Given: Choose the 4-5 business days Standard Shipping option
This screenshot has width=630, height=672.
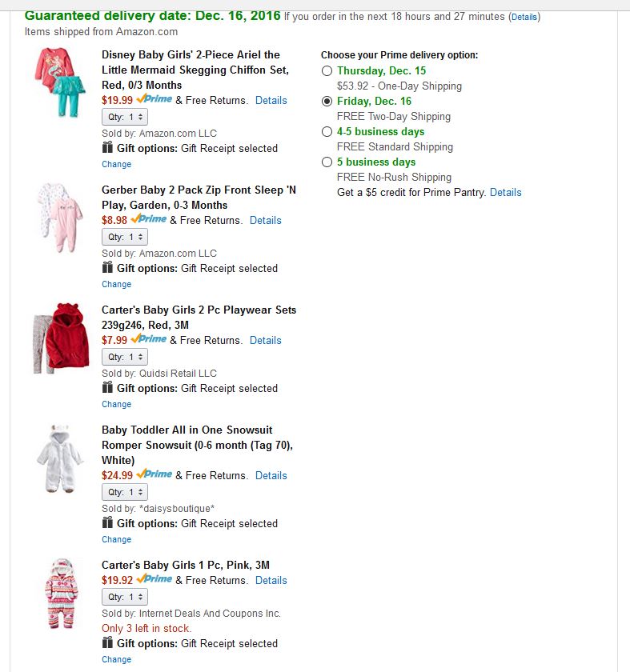Looking at the screenshot, I should click(x=327, y=132).
